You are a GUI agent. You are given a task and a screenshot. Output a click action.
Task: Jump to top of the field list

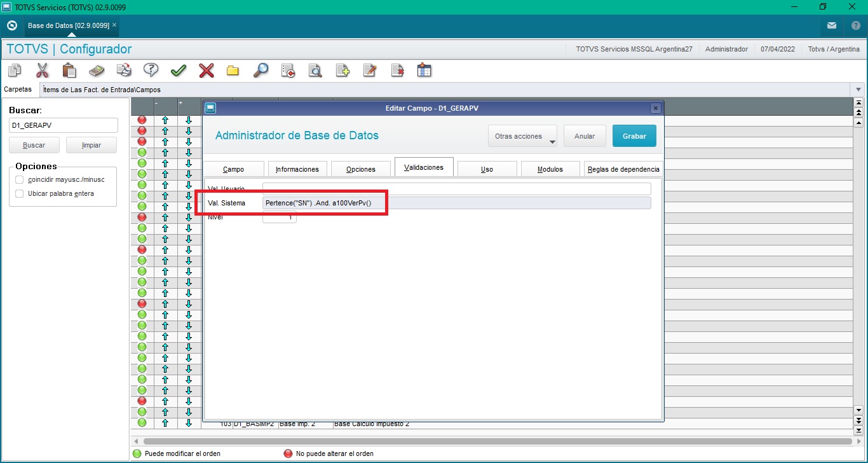pyautogui.click(x=859, y=102)
